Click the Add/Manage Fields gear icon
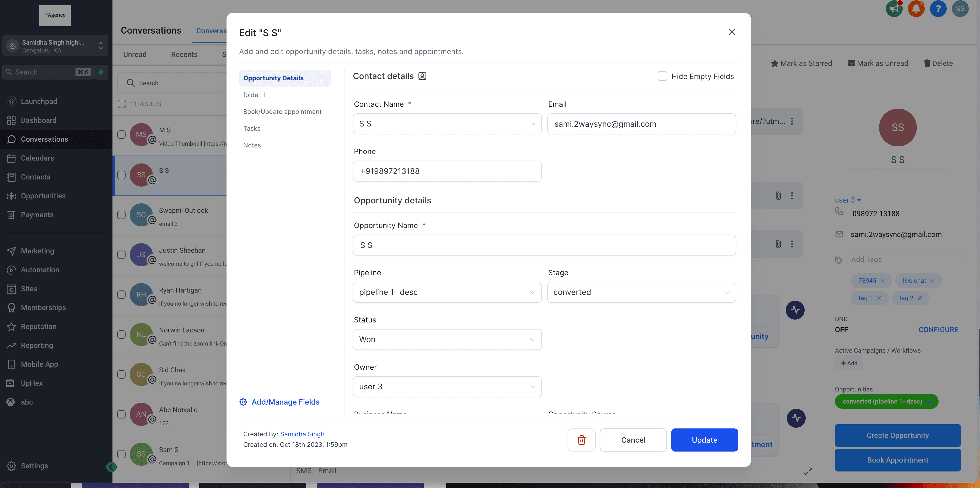The image size is (980, 488). [x=243, y=402]
